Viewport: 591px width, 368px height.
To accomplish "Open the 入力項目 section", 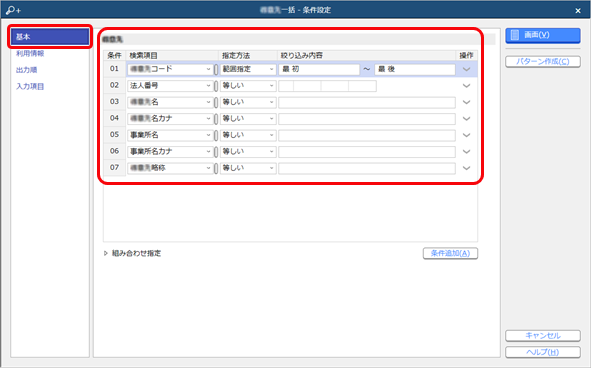I will (x=30, y=87).
